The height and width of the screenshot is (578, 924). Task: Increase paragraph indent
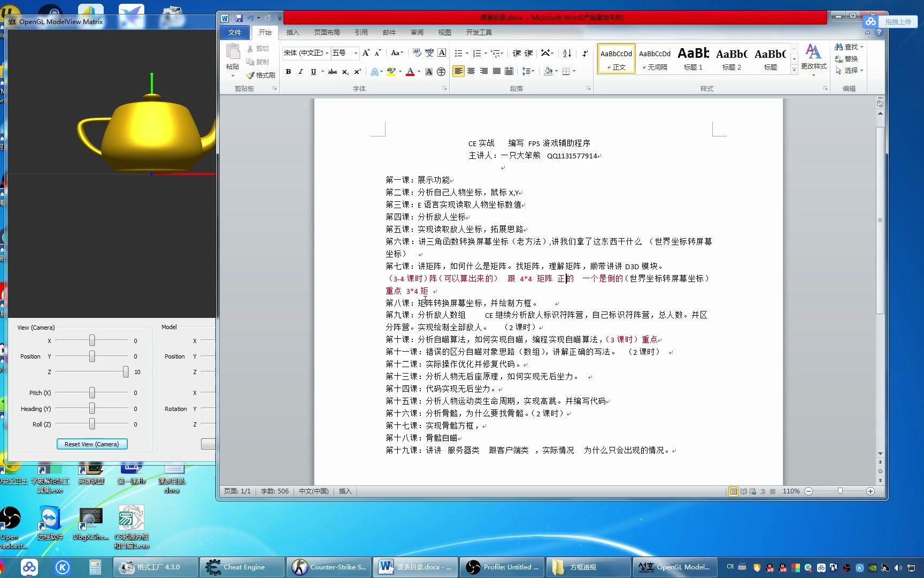point(529,53)
